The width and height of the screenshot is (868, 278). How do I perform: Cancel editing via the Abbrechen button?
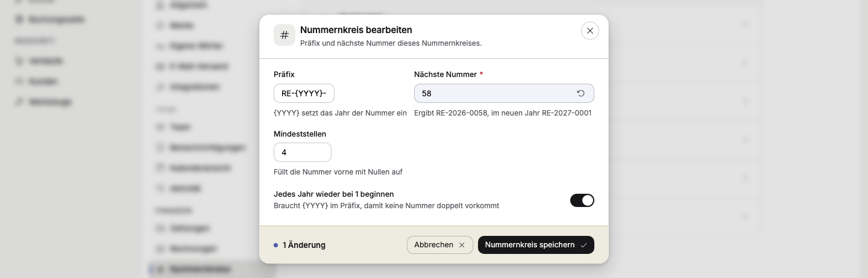pyautogui.click(x=440, y=245)
